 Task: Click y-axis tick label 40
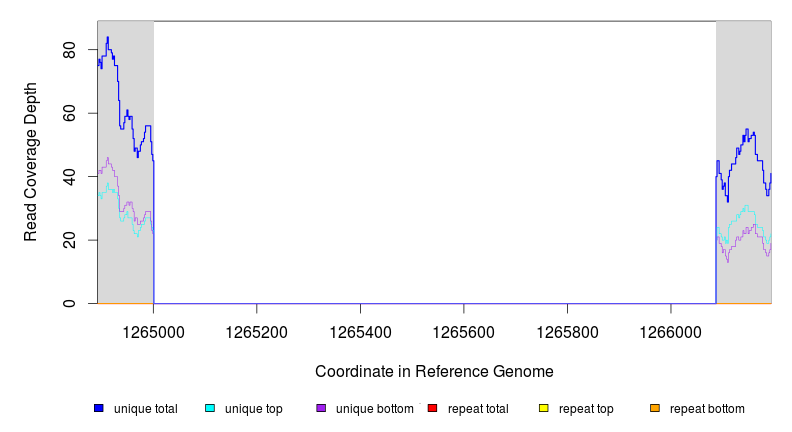69,176
